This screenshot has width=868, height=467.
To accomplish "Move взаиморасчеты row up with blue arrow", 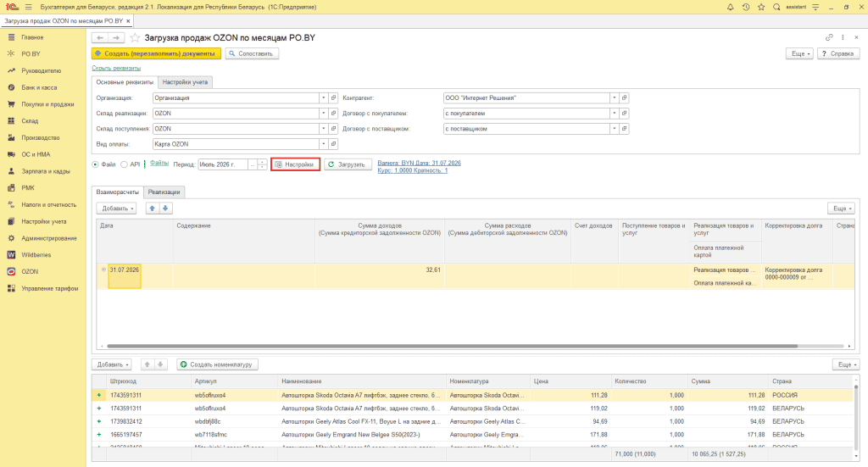I will click(153, 208).
